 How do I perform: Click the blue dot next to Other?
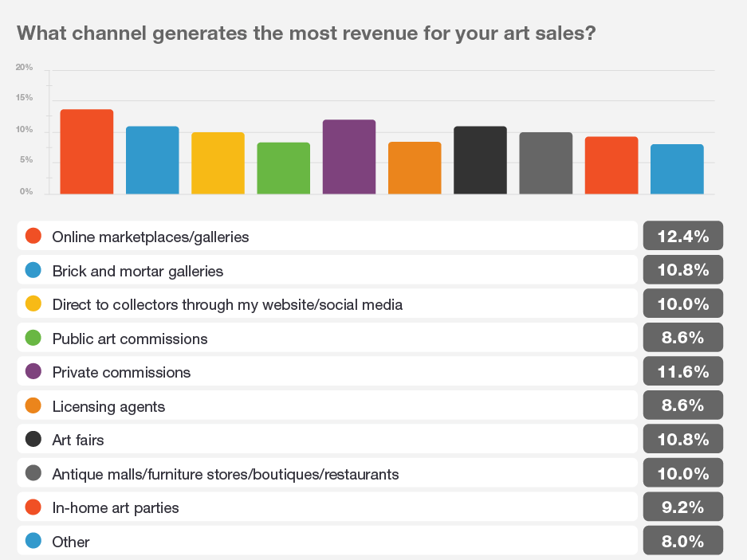(x=33, y=542)
